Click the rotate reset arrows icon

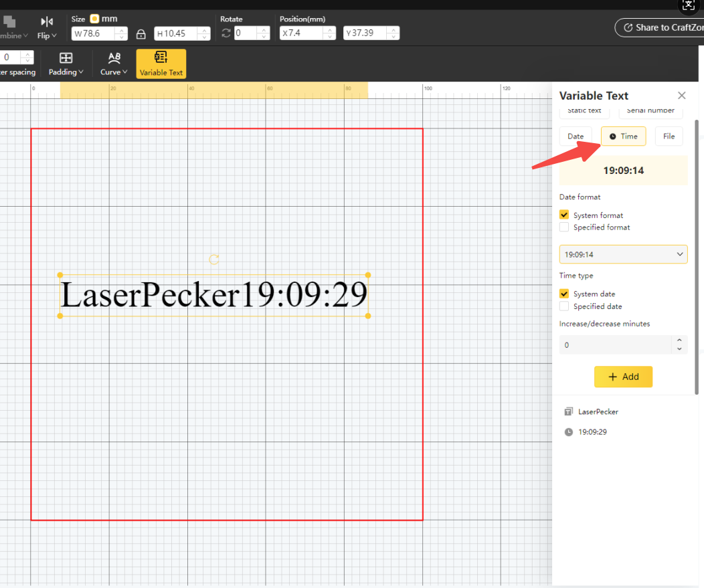[226, 33]
